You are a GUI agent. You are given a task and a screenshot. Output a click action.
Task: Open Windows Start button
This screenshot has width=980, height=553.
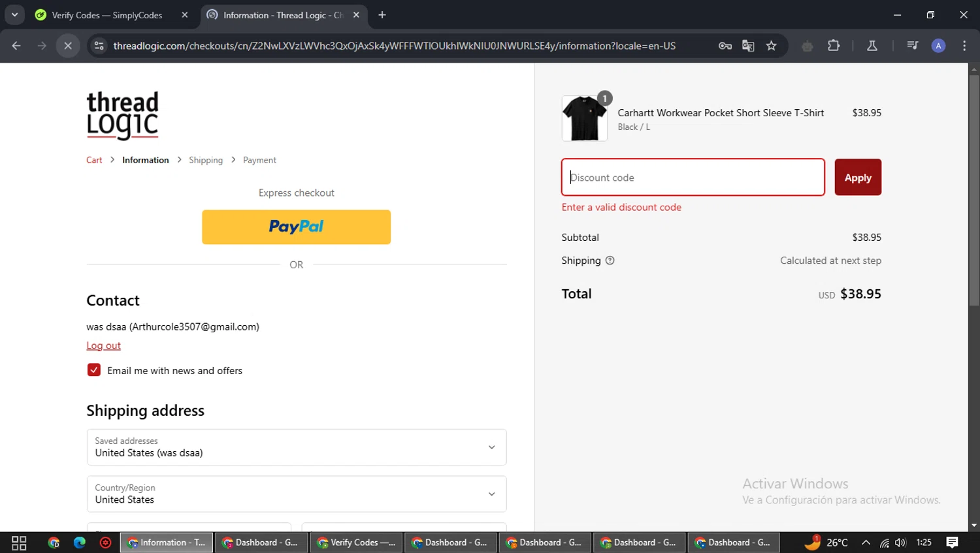pyautogui.click(x=19, y=543)
